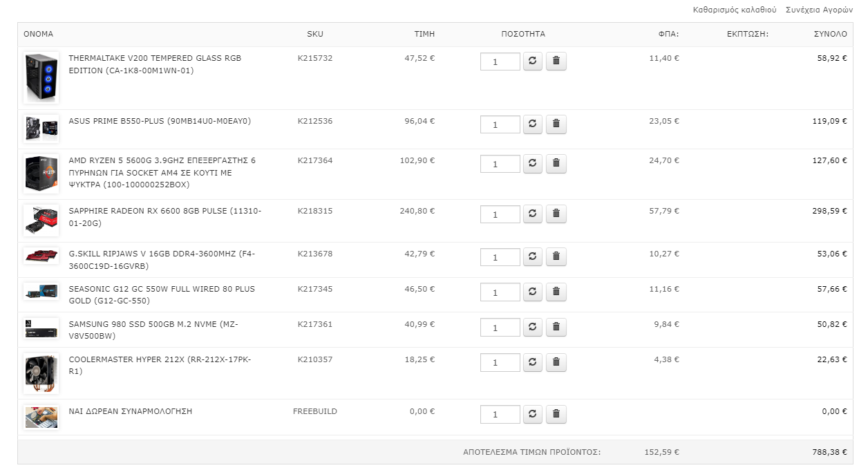Open ASUS Prime B550-Plus product link
The image size is (868, 470).
(160, 121)
